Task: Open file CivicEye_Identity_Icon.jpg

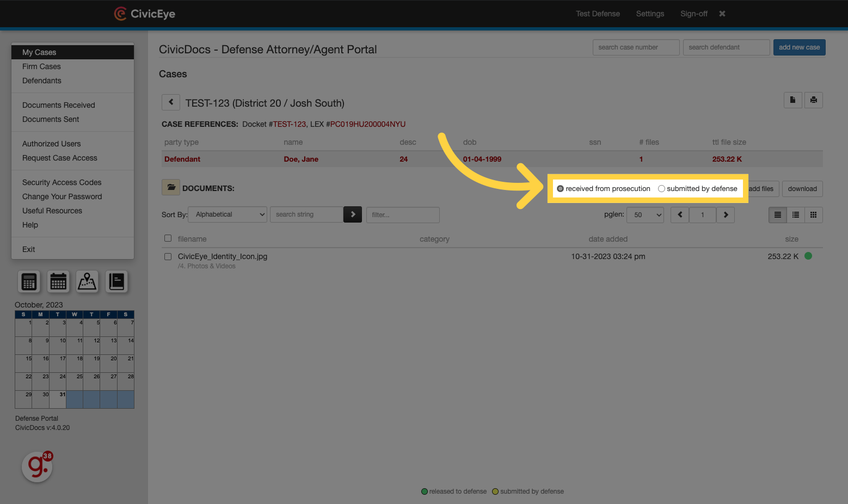Action: (223, 256)
